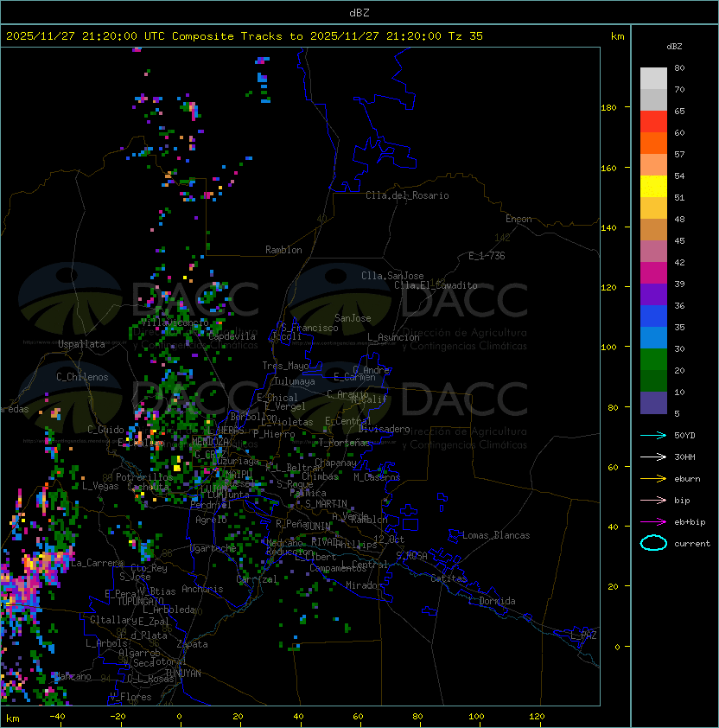This screenshot has width=719, height=728.
Task: Click the TUPUNGATO map label
Action: point(140,601)
